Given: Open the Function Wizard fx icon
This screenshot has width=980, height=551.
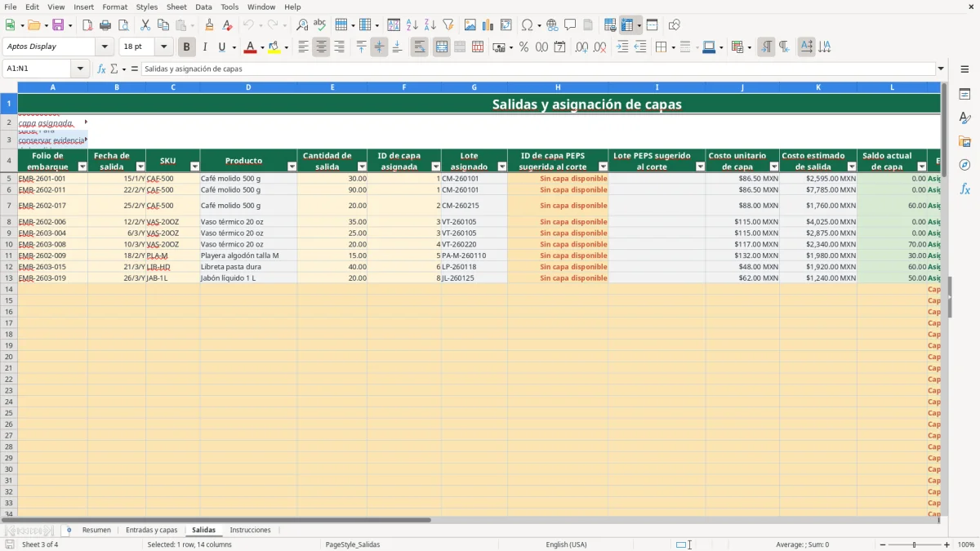Looking at the screenshot, I should point(102,69).
